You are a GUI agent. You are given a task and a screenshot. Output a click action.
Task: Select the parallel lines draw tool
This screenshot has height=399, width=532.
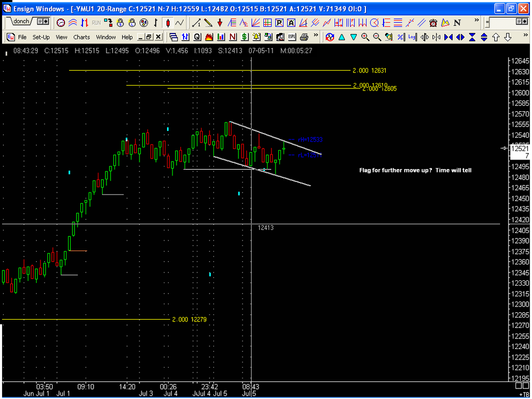click(422, 23)
